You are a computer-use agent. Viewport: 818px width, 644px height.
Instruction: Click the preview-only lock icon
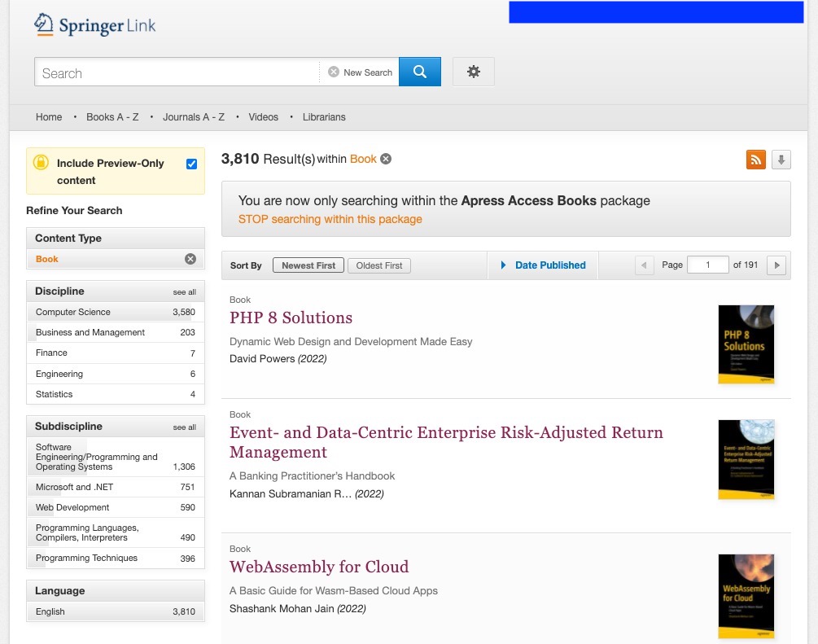(x=41, y=162)
